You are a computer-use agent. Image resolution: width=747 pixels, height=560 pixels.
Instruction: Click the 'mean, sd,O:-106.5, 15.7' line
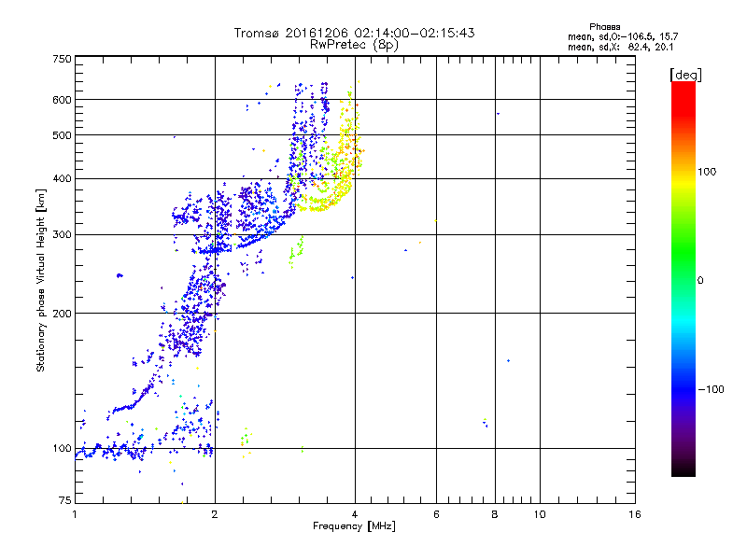point(623,36)
